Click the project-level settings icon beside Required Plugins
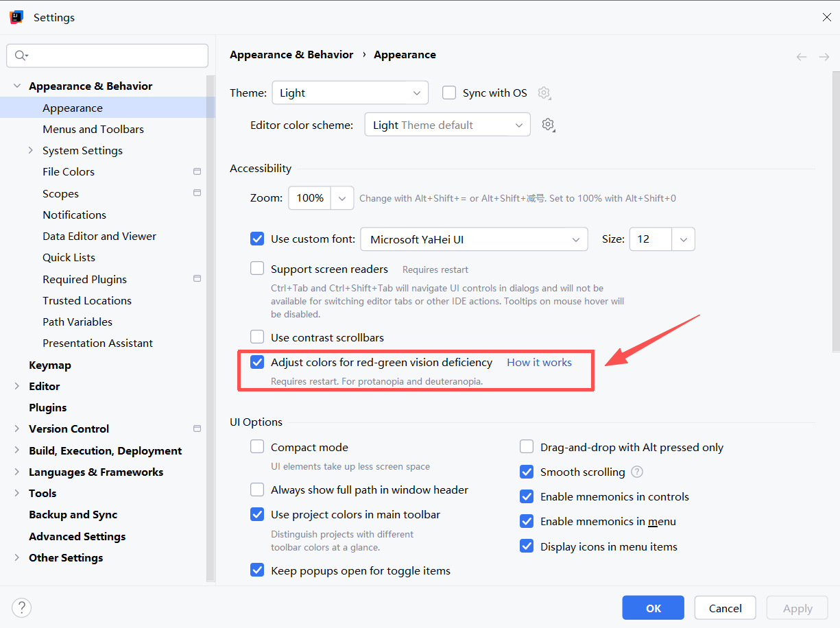Image resolution: width=840 pixels, height=628 pixels. pos(197,278)
